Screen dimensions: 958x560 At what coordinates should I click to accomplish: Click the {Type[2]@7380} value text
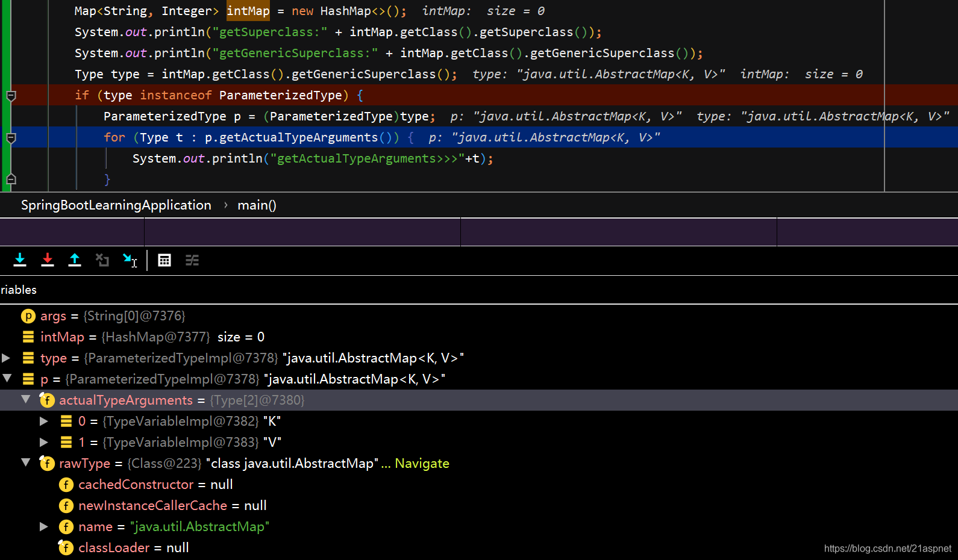coord(257,400)
